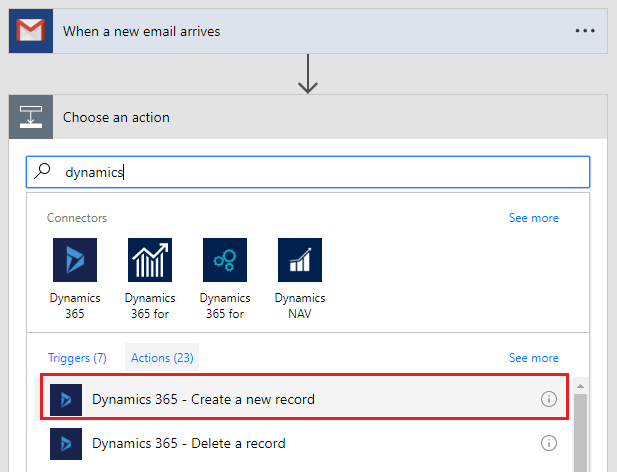Viewport: 617px width, 472px height.
Task: Select the Dynamics NAV connector icon
Action: point(300,260)
